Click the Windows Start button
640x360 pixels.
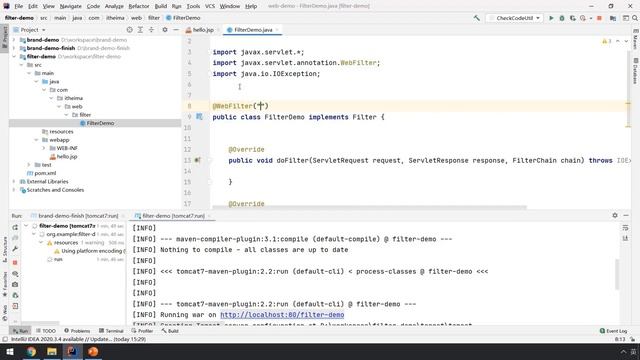pyautogui.click(x=10, y=351)
